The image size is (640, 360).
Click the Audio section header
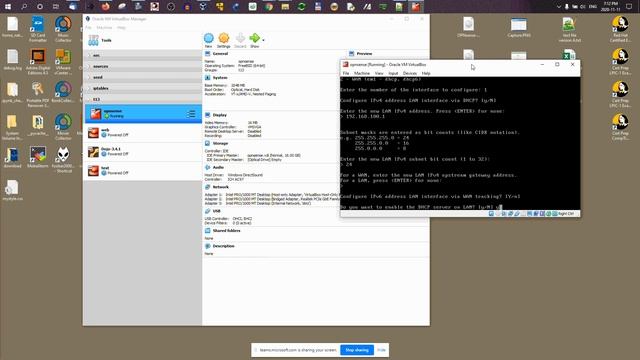pos(218,167)
